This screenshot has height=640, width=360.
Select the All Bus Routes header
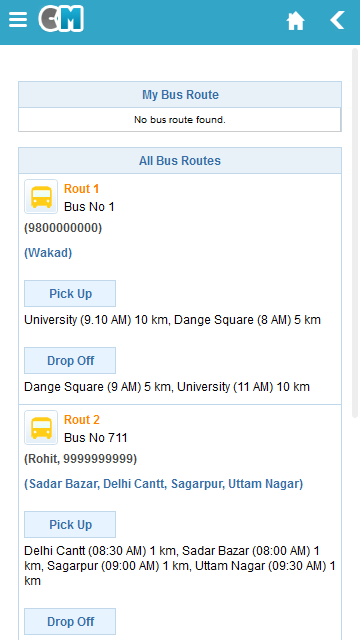tap(180, 161)
